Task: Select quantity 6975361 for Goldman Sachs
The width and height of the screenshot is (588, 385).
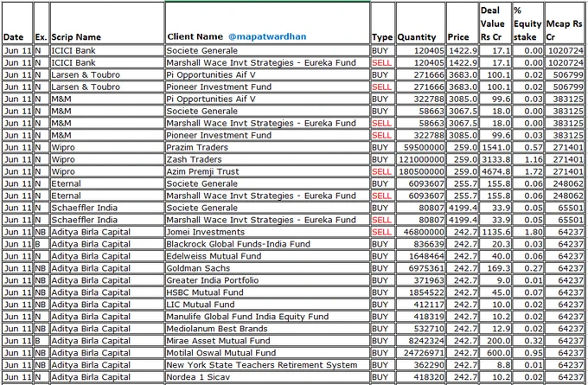Action: click(x=420, y=268)
